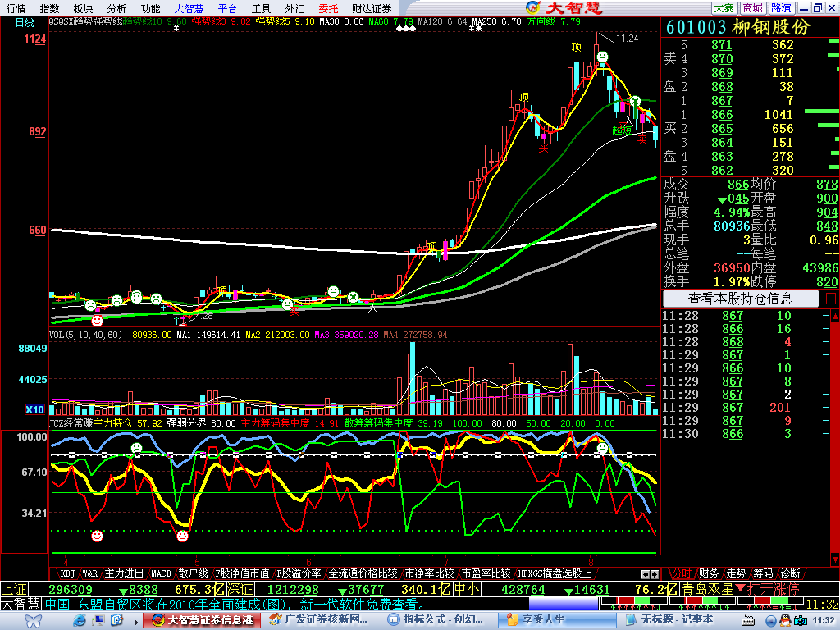This screenshot has width=840, height=630.
Task: Launch Internet Explorer from quick launch
Action: click(x=80, y=621)
